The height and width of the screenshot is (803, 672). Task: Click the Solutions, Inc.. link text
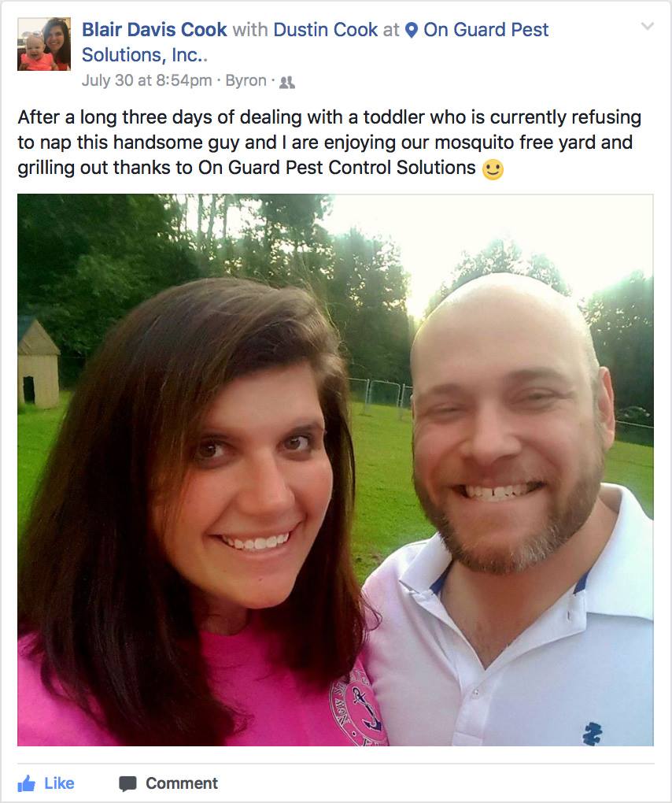click(144, 55)
